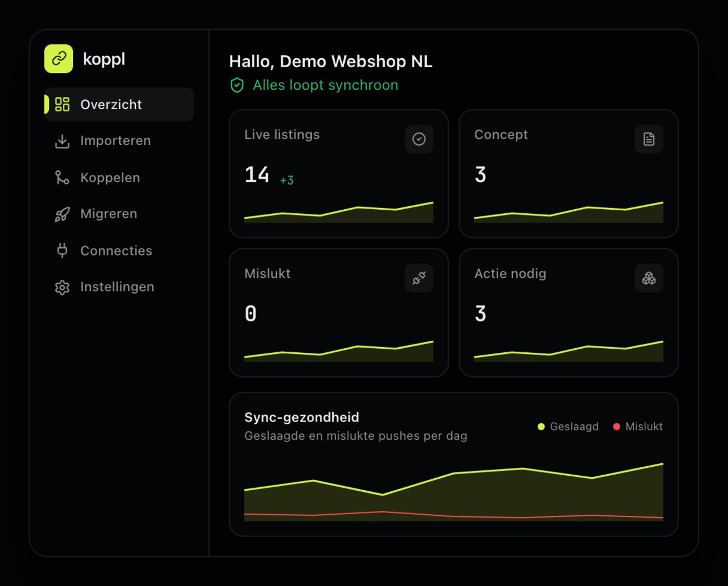Click the boxes icon on Actie nodig card
The image size is (728, 586).
[x=649, y=278]
